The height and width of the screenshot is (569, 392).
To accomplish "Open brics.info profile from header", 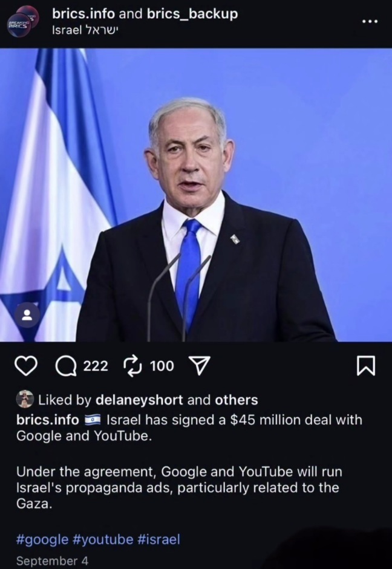I will click(x=83, y=14).
